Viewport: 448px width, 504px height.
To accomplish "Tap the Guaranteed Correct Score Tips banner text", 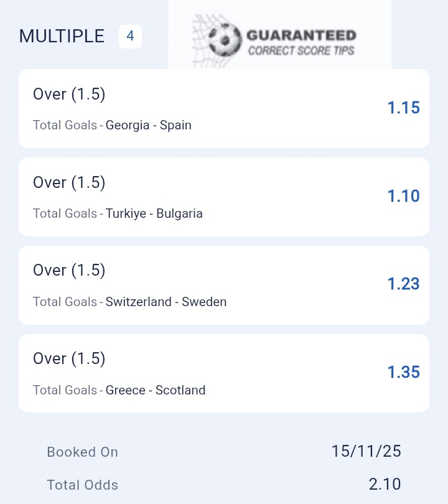I will pyautogui.click(x=301, y=42).
